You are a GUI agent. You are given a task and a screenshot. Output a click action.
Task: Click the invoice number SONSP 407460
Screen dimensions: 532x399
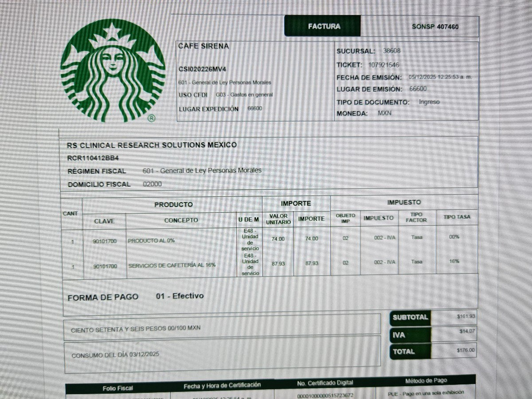click(x=435, y=27)
